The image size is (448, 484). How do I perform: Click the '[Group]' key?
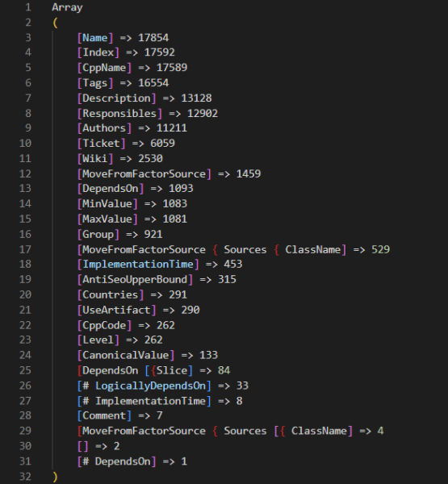pos(98,234)
